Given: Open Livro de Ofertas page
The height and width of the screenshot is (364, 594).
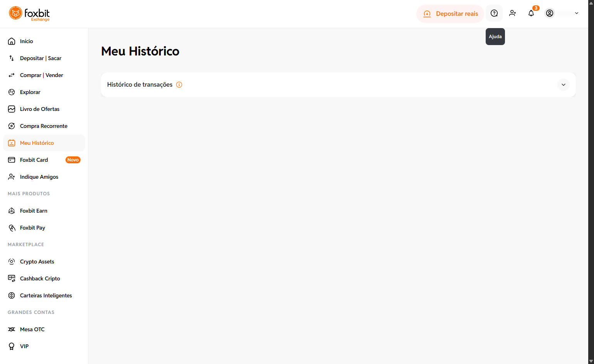Looking at the screenshot, I should (44, 109).
